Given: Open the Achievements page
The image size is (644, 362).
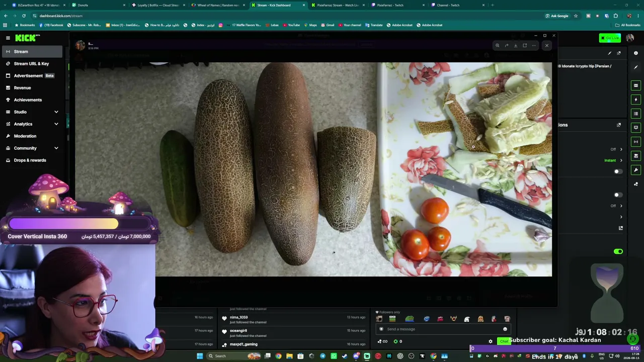Looking at the screenshot, I should pyautogui.click(x=32, y=100).
